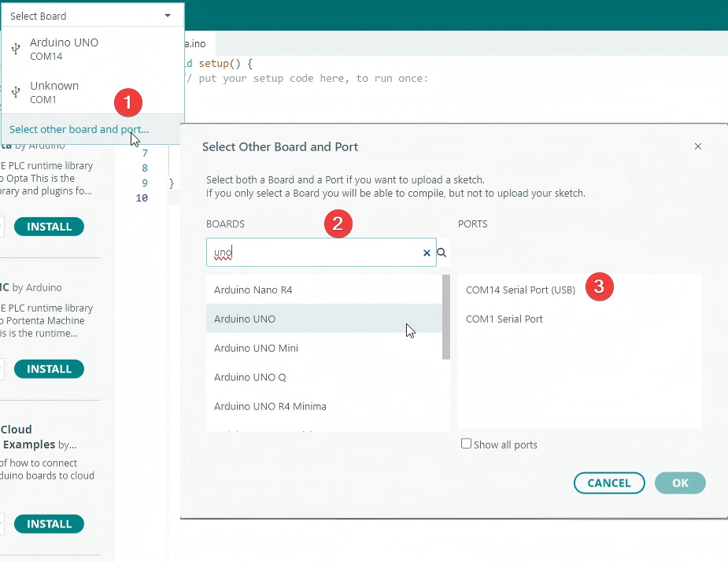Select Arduino UNO in the board list
Image resolution: width=728 pixels, height=562 pixels.
coord(324,319)
